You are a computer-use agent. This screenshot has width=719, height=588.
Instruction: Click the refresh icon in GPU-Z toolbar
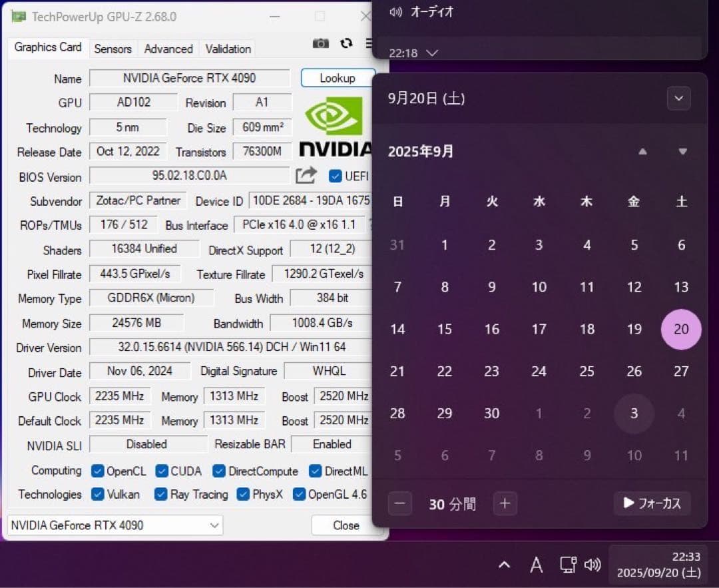pos(346,43)
